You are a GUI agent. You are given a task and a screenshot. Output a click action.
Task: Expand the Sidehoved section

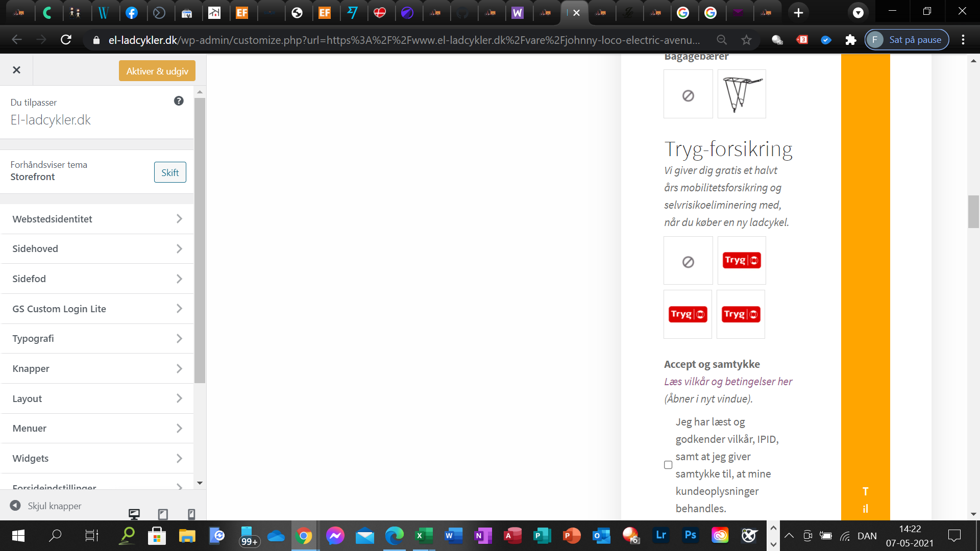[97, 249]
